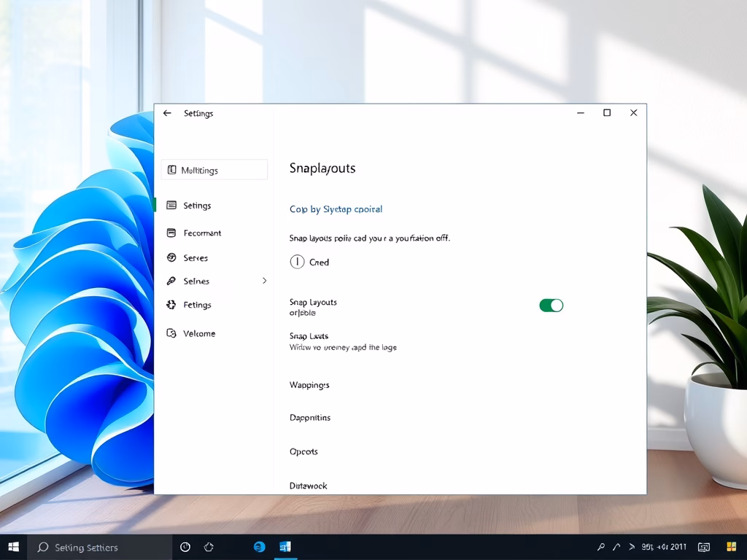Click the Multitings search box in sidebar
747x560 pixels.
click(x=214, y=170)
